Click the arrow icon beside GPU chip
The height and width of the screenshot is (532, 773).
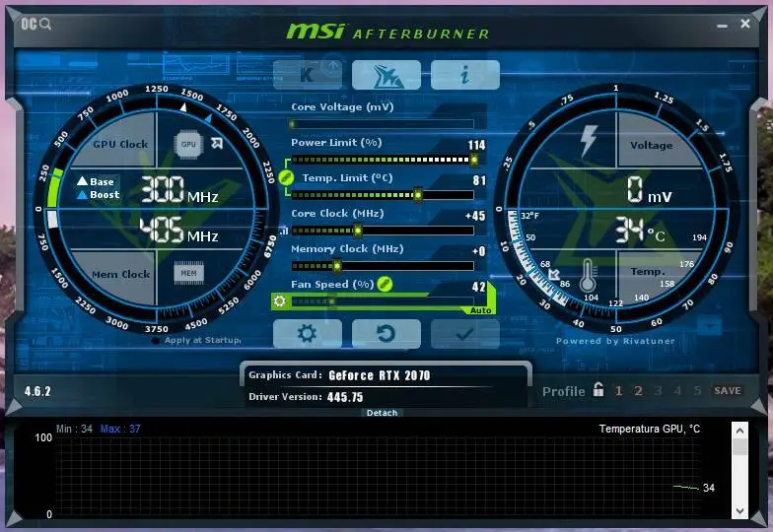217,144
